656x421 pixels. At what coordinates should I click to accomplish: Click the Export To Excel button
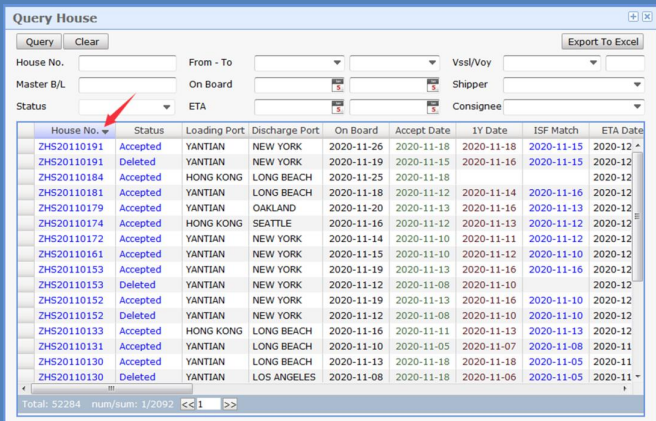602,42
